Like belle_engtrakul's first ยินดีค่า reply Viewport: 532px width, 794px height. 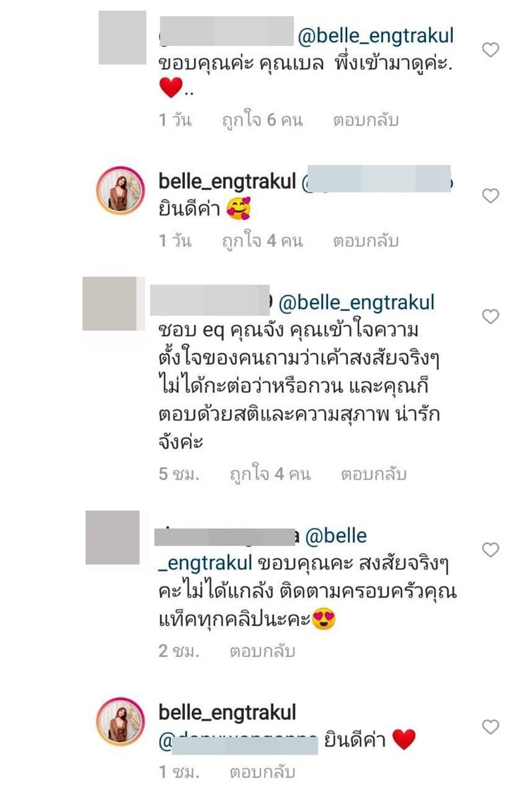point(490,196)
